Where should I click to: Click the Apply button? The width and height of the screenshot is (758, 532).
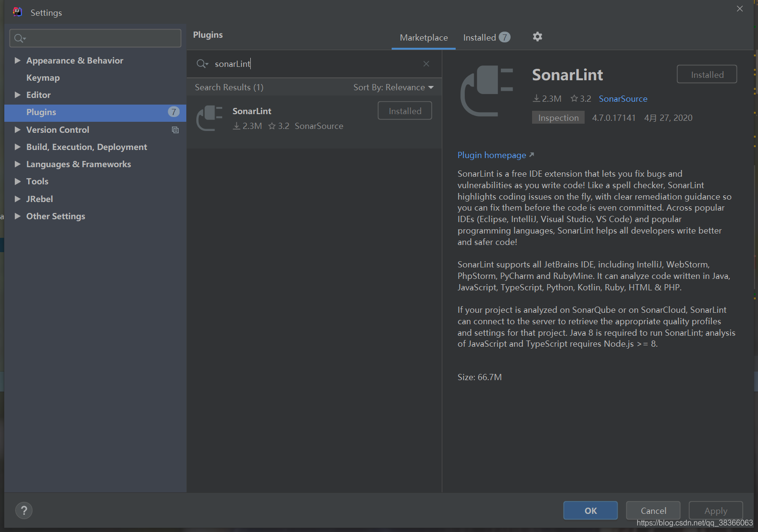[716, 511]
